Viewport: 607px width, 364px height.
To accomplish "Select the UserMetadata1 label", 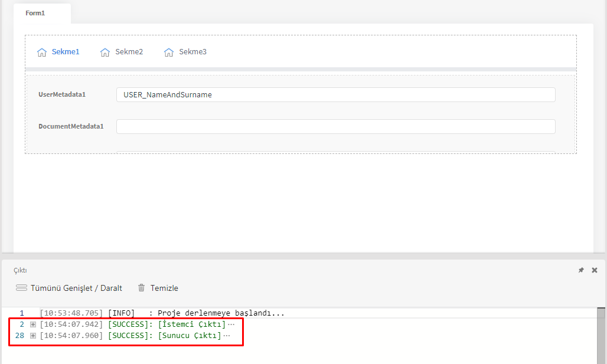I will [62, 94].
